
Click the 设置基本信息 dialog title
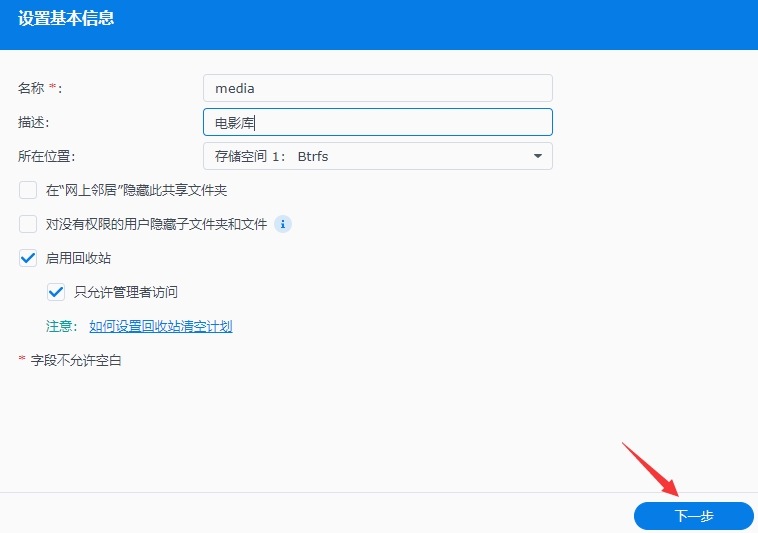point(66,19)
